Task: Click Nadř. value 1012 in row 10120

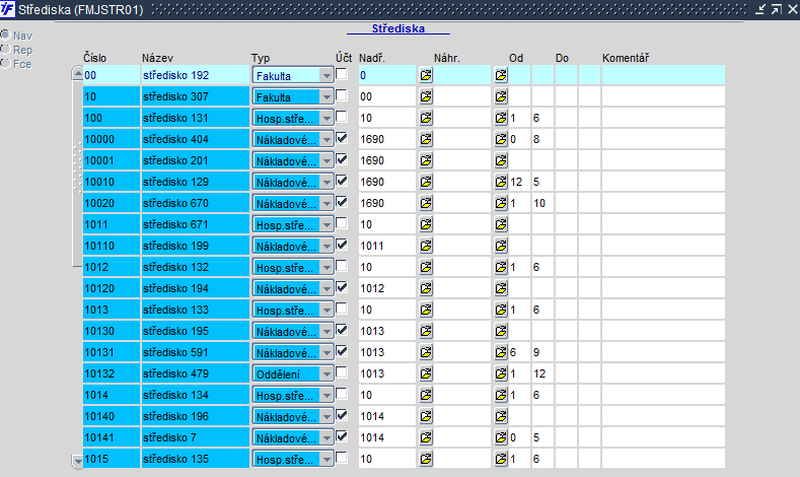Action: tap(387, 289)
